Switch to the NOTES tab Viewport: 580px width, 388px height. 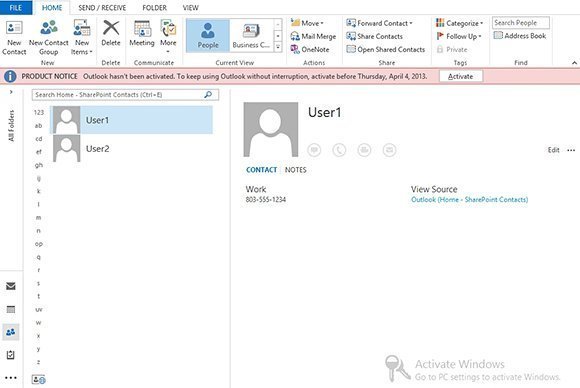[296, 170]
